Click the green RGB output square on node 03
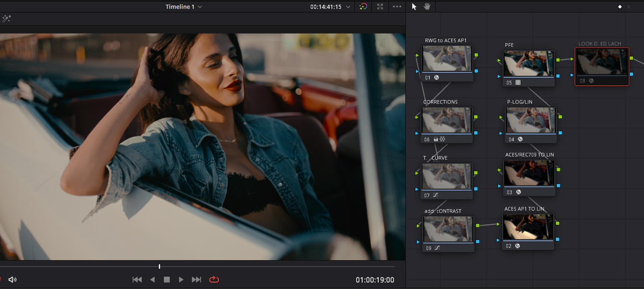 point(558,169)
